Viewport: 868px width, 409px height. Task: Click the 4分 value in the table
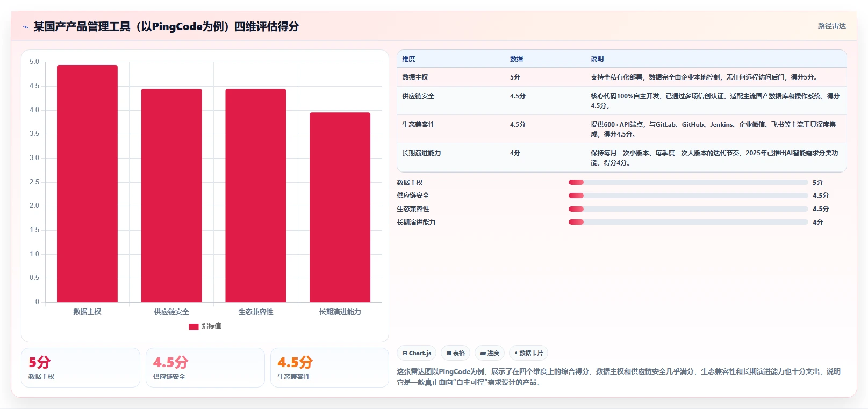click(x=515, y=153)
